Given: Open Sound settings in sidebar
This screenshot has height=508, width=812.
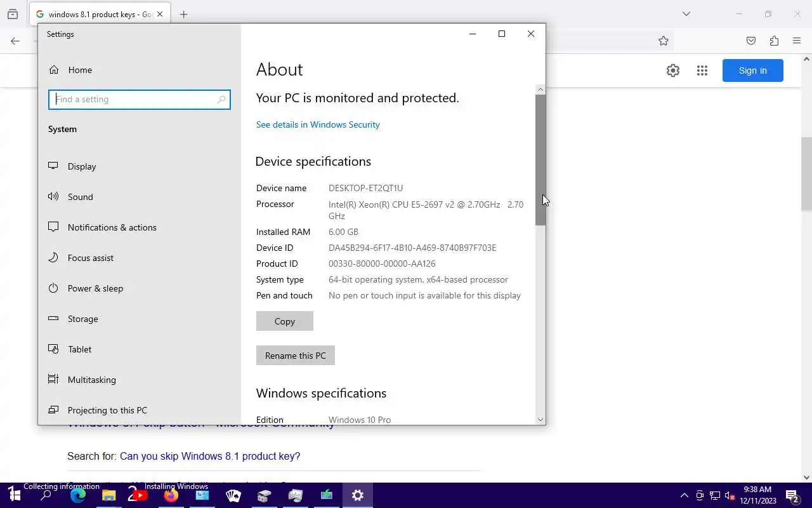Looking at the screenshot, I should (x=80, y=197).
